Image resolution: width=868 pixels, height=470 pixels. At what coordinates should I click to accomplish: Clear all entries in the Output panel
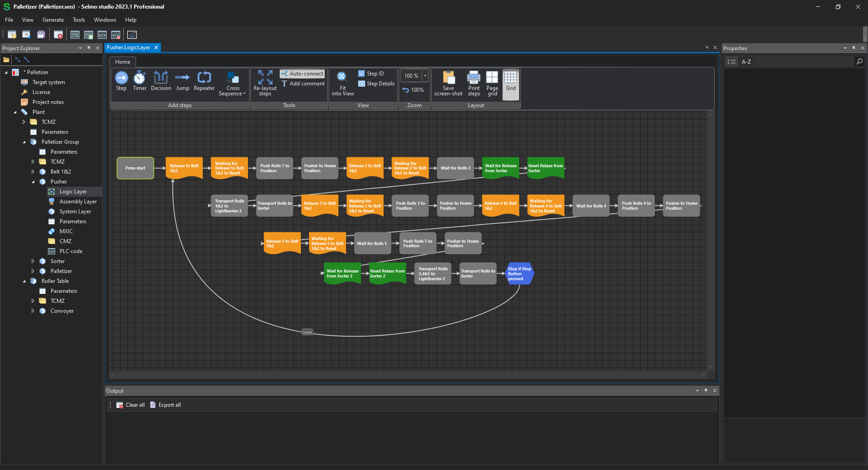point(130,404)
